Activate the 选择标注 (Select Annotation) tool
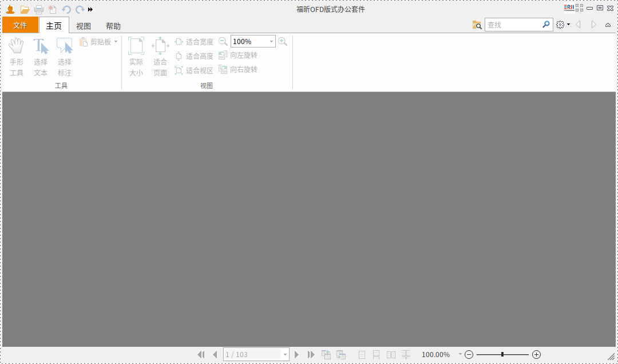This screenshot has width=618, height=364. coord(64,56)
